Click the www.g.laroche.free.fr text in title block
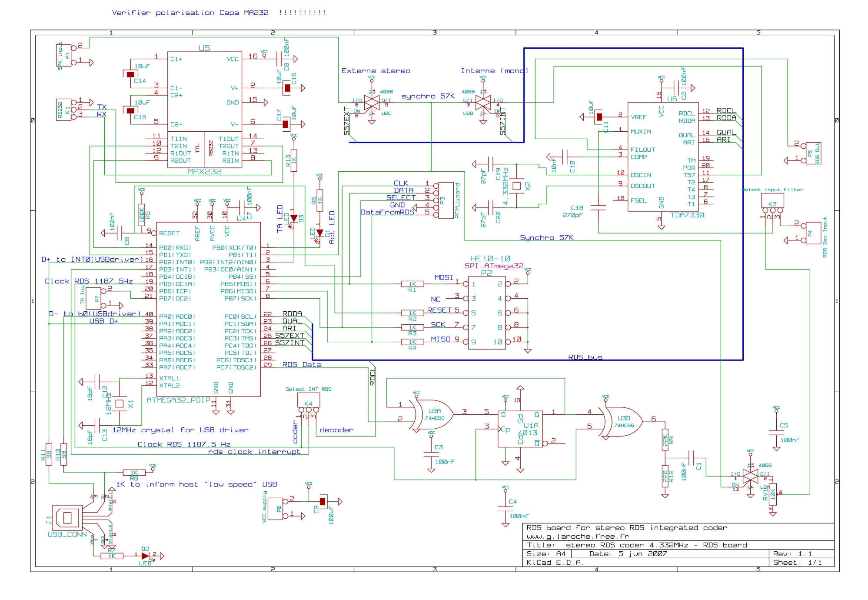868x600 pixels. tap(578, 537)
